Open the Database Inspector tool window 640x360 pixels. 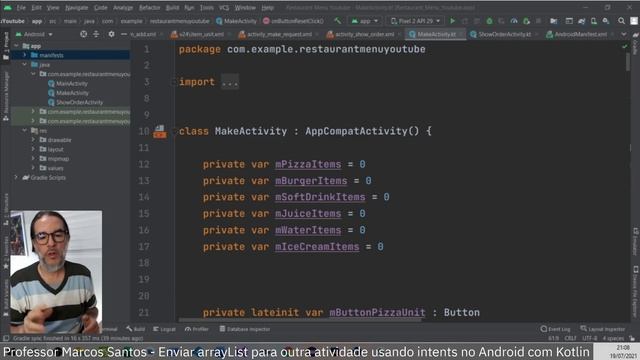click(245, 329)
